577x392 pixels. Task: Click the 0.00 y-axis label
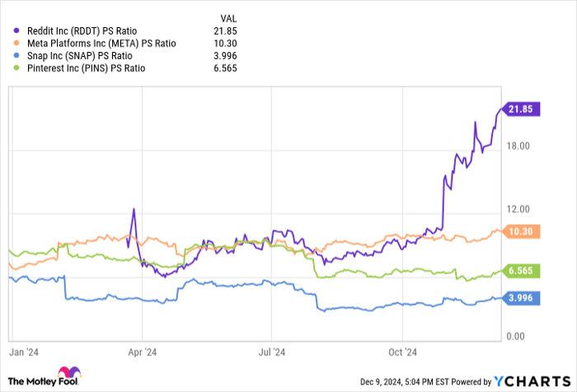tap(515, 336)
